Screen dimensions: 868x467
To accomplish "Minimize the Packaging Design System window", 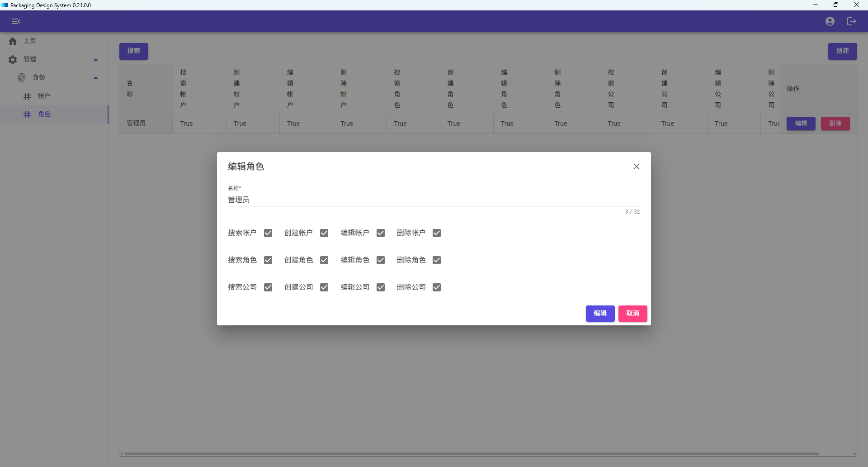I will click(x=816, y=5).
